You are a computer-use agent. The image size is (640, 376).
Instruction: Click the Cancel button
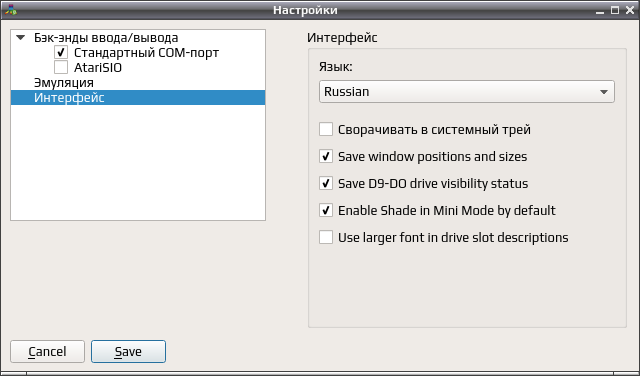pos(47,352)
